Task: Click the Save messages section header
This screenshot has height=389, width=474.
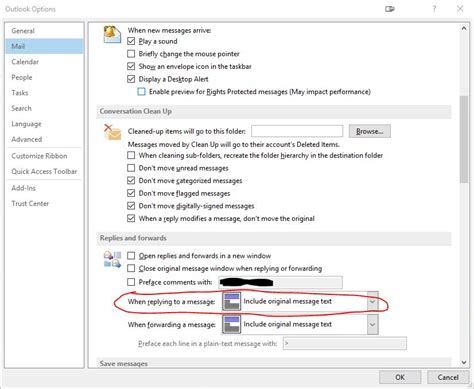Action: tap(274, 363)
